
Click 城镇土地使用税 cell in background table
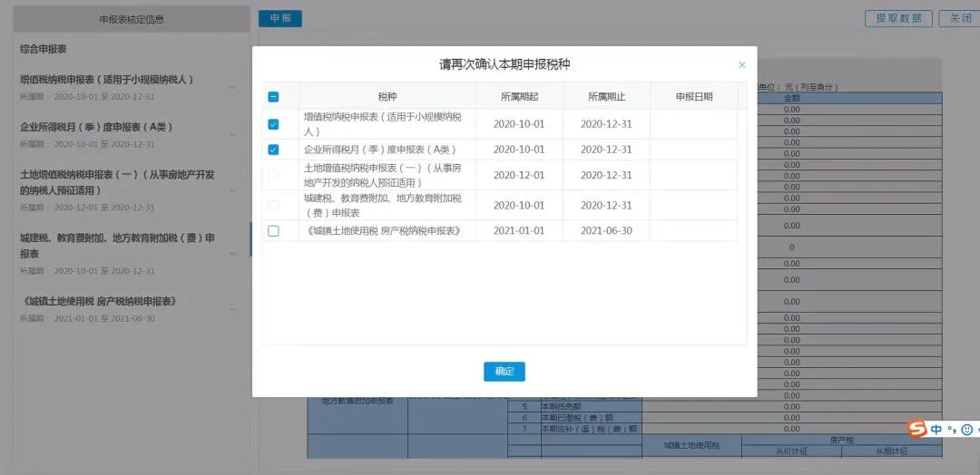tap(691, 446)
